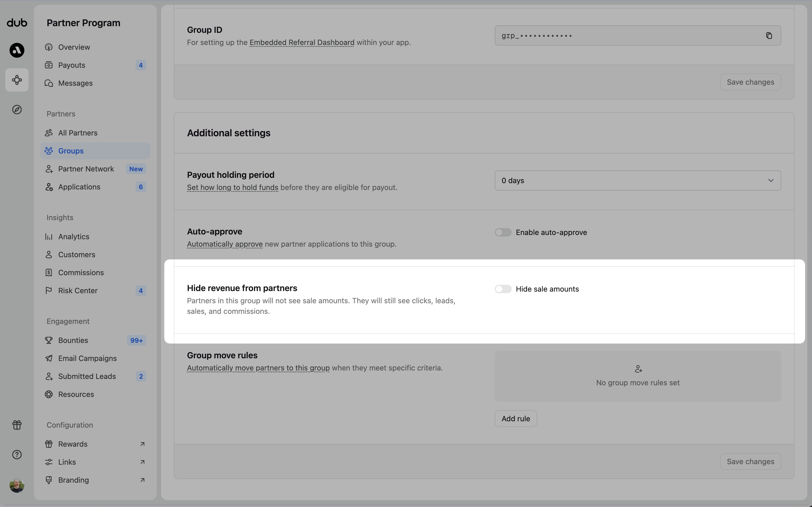
Task: Open Overview in the sidebar
Action: [x=95, y=47]
